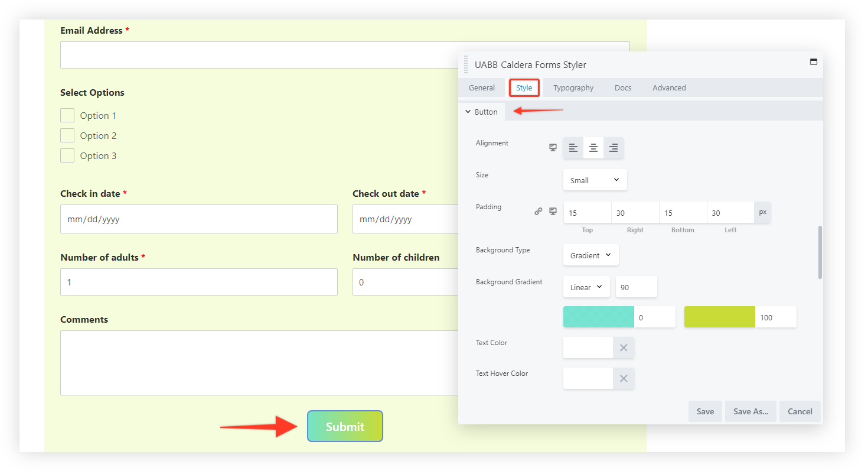Click responsive device icon beside Alignment
The height and width of the screenshot is (474, 868).
tap(553, 148)
